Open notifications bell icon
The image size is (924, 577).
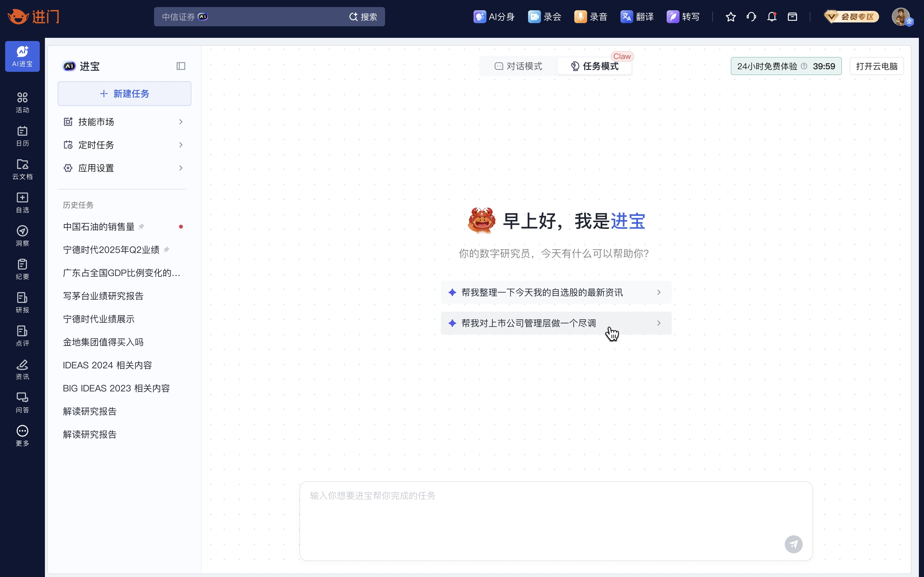point(772,17)
